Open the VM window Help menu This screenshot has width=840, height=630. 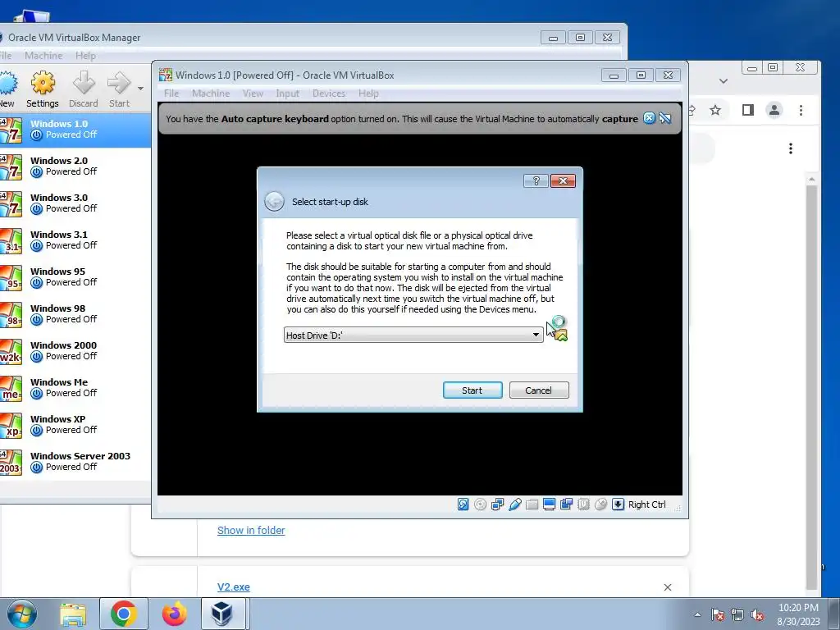click(368, 94)
